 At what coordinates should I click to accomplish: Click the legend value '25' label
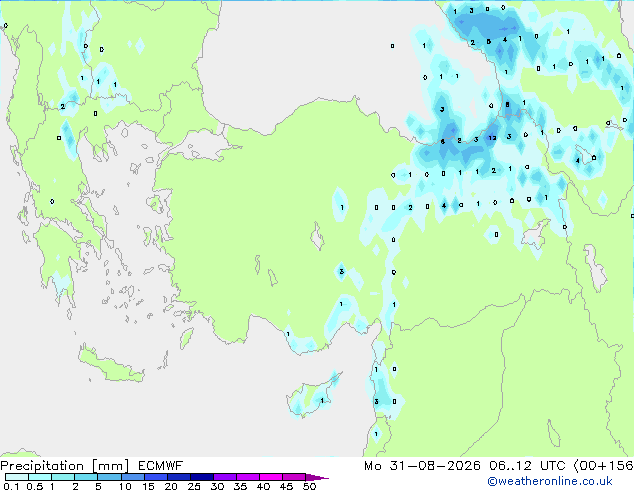point(194,486)
